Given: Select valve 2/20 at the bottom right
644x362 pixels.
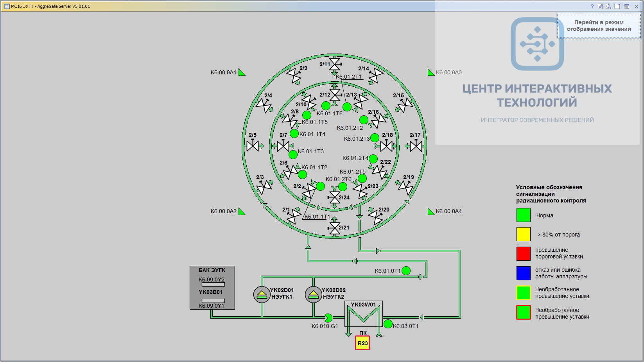Looking at the screenshot, I should click(375, 217).
